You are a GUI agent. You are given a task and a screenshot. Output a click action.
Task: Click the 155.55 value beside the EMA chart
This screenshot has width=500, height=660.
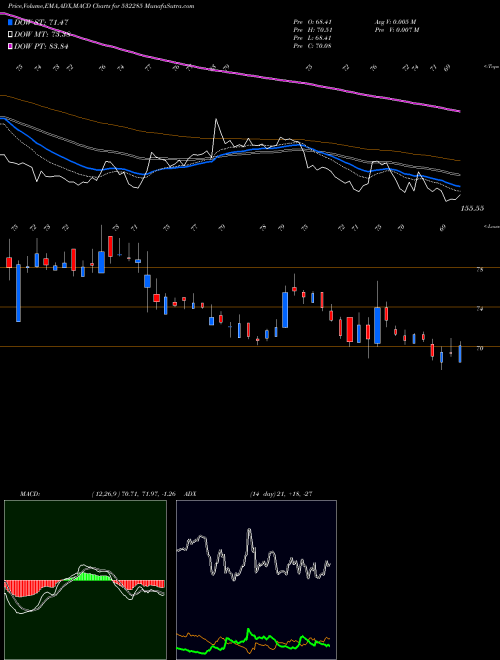click(x=472, y=208)
